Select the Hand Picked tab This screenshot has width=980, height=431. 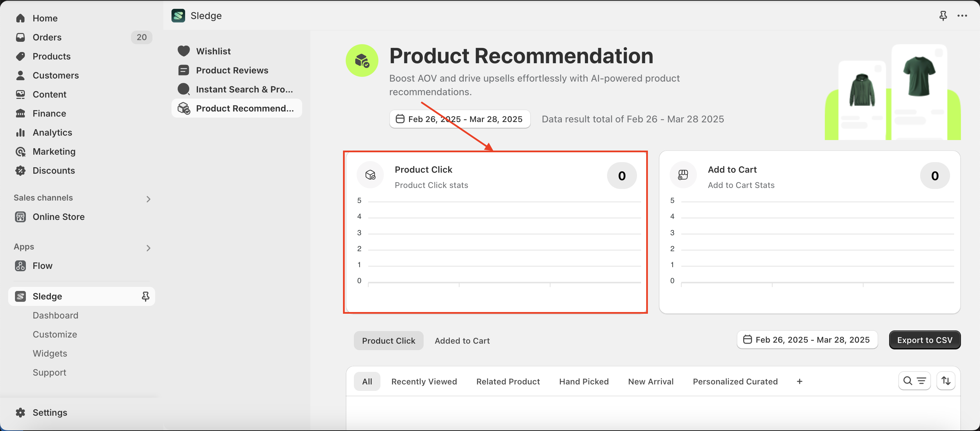point(584,381)
